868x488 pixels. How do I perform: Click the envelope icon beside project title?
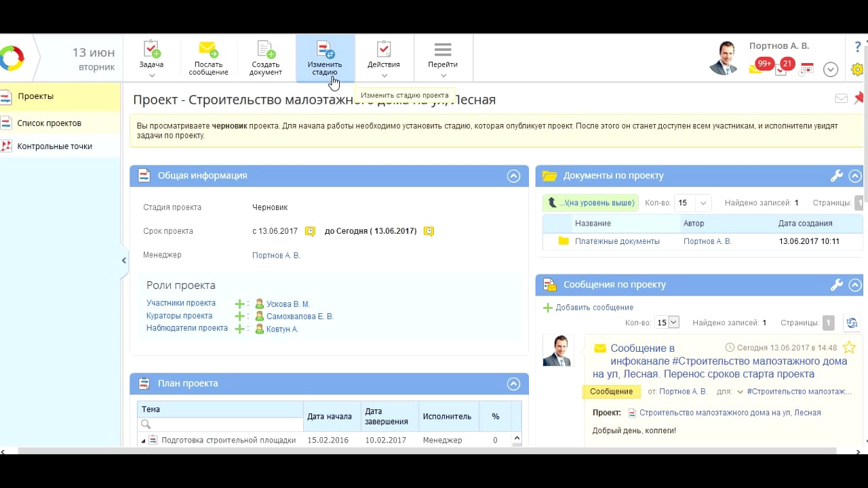point(841,99)
